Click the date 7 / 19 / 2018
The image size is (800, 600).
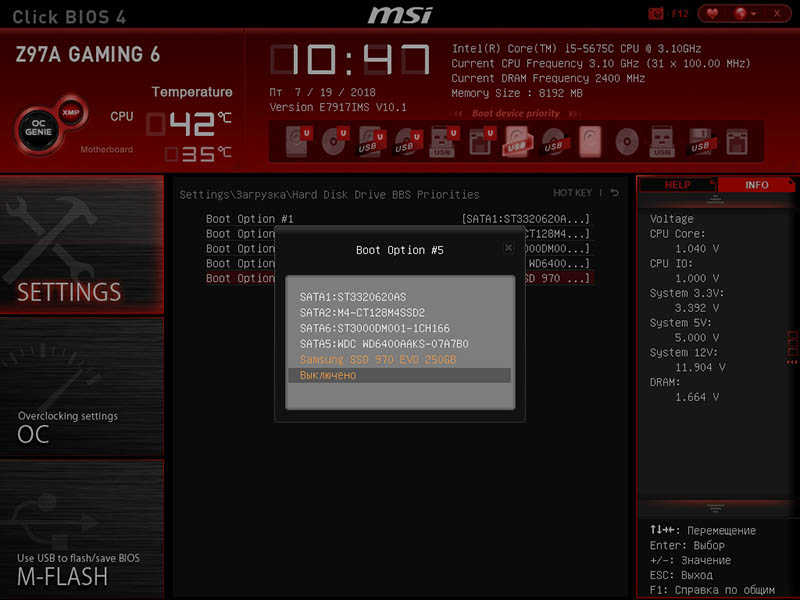335,92
